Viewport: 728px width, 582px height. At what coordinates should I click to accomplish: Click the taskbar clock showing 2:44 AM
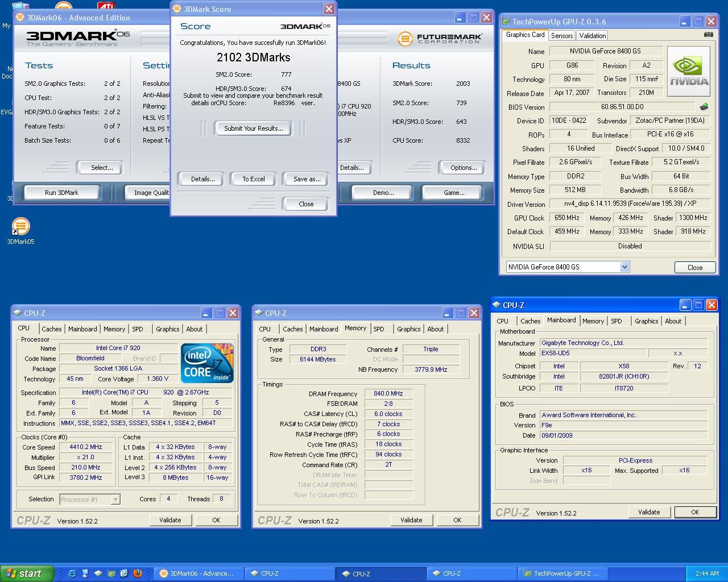tap(707, 573)
